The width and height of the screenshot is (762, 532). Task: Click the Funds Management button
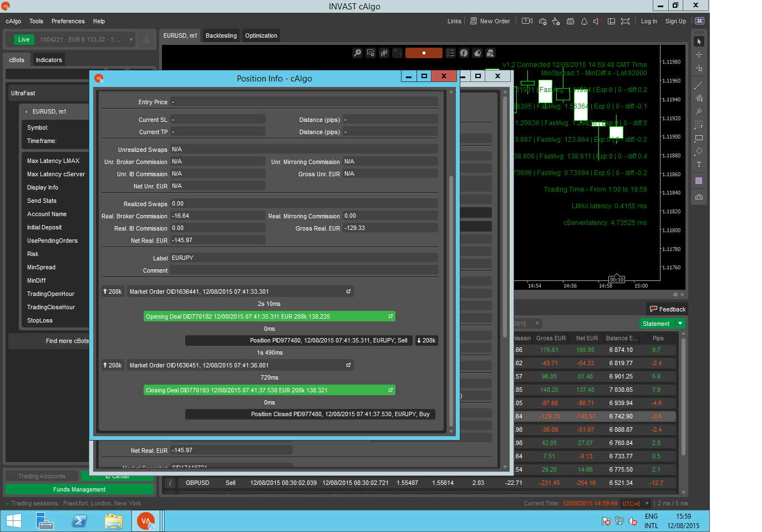point(79,489)
